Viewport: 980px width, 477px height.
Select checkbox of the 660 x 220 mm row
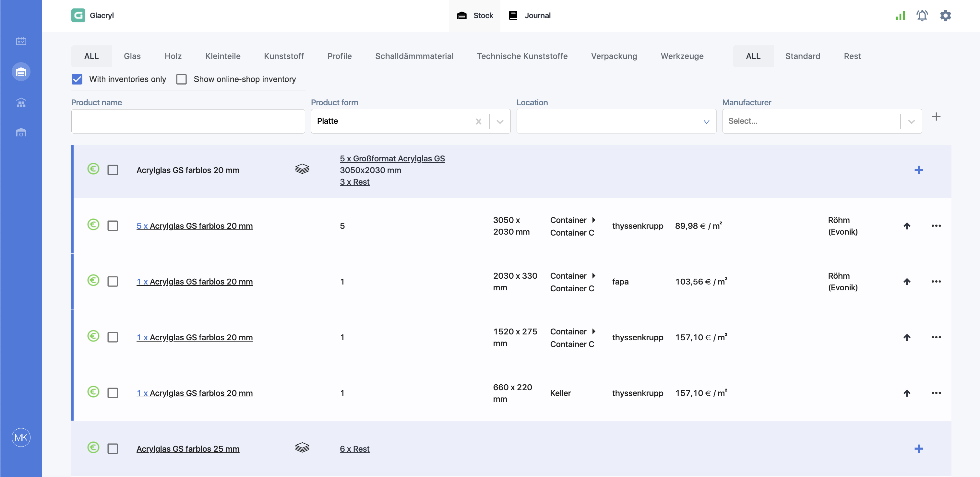tap(113, 393)
